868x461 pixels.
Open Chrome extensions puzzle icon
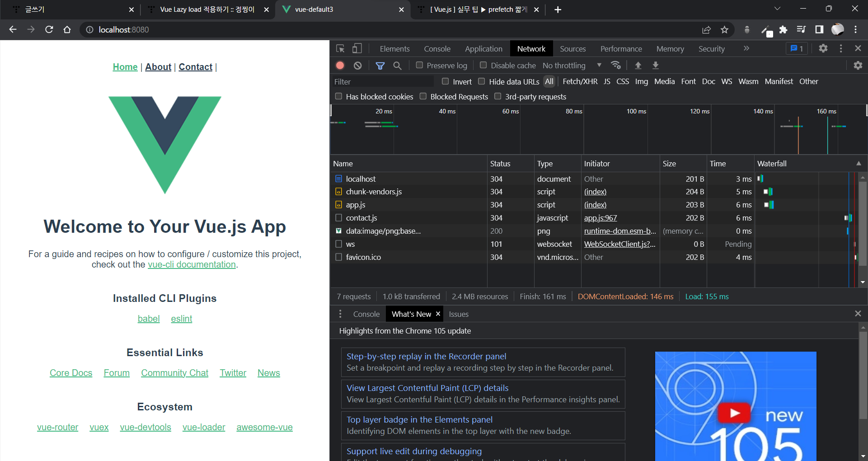[783, 29]
